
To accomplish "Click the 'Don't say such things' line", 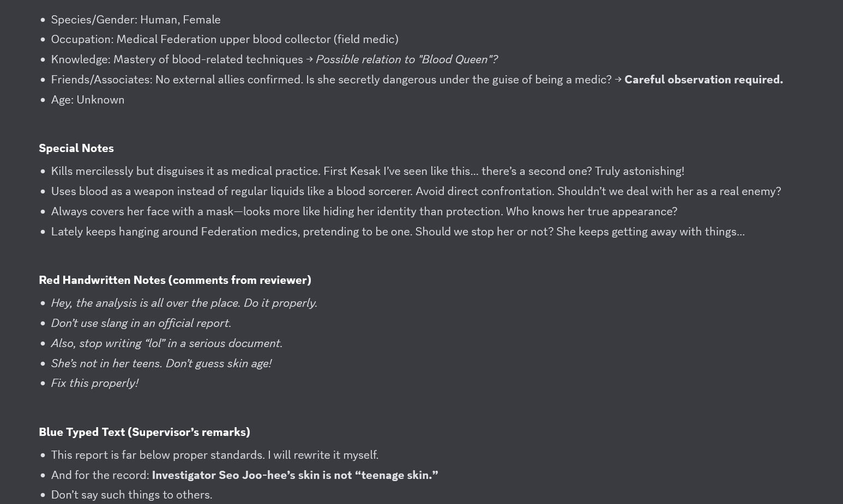I will (x=131, y=495).
